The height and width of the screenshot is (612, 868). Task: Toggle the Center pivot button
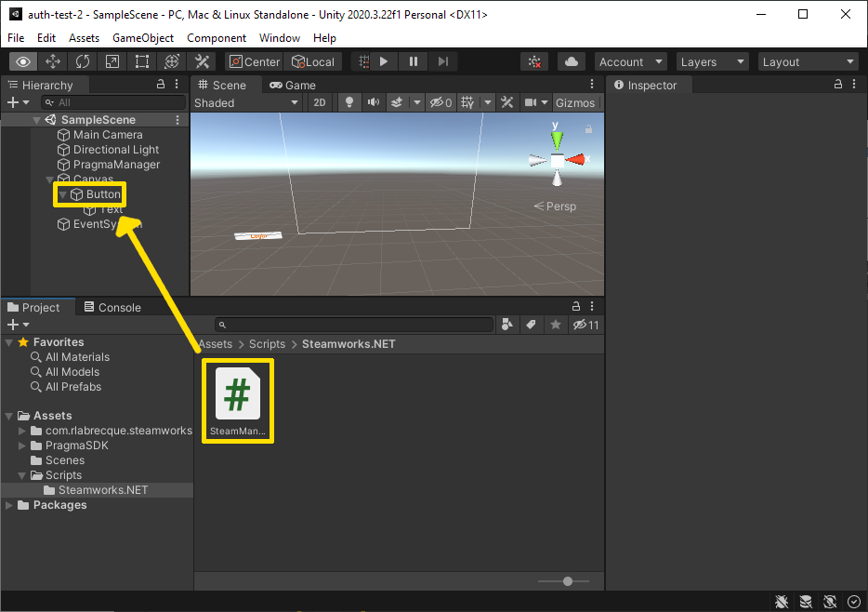click(x=254, y=61)
